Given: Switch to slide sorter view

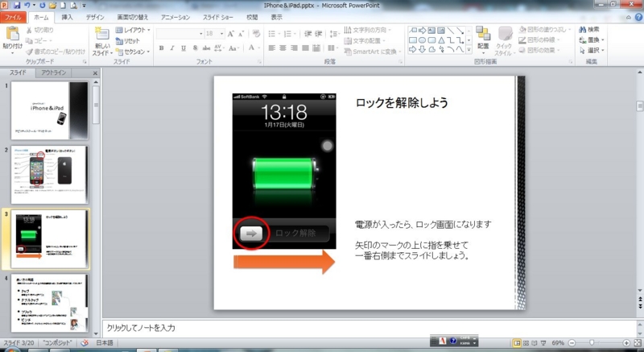Looking at the screenshot, I should tap(526, 342).
